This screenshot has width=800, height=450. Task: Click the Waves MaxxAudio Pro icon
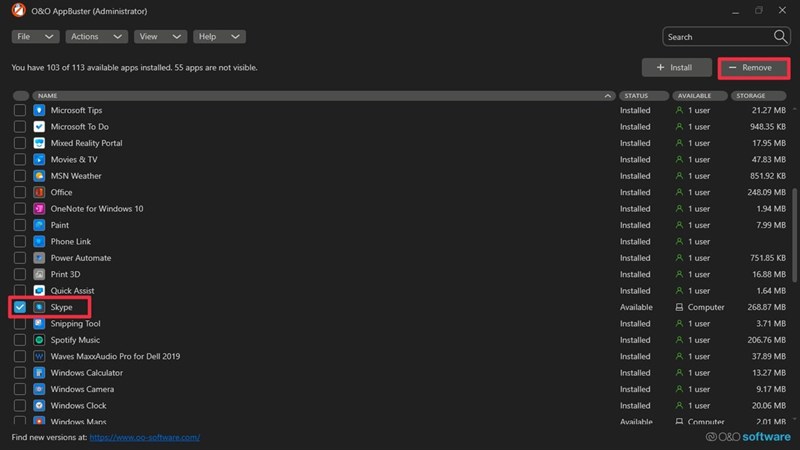click(x=39, y=356)
